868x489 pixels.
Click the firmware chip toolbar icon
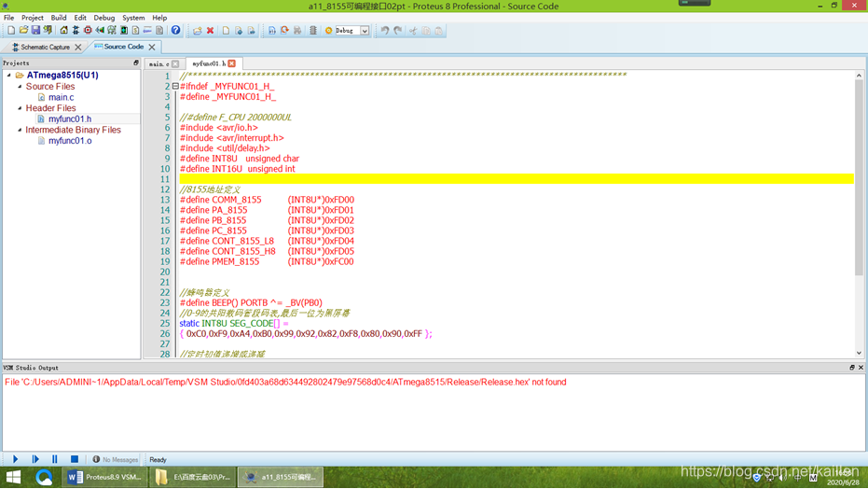pyautogui.click(x=313, y=31)
